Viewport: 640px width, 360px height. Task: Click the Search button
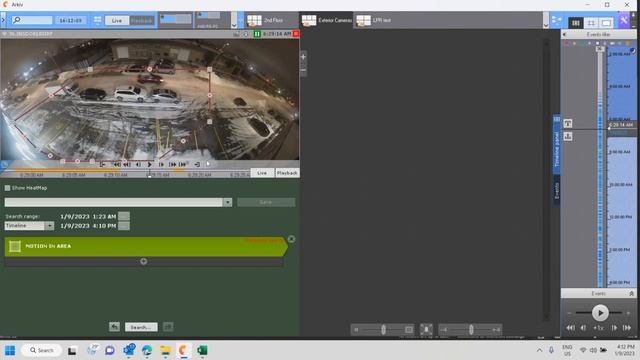tap(141, 327)
